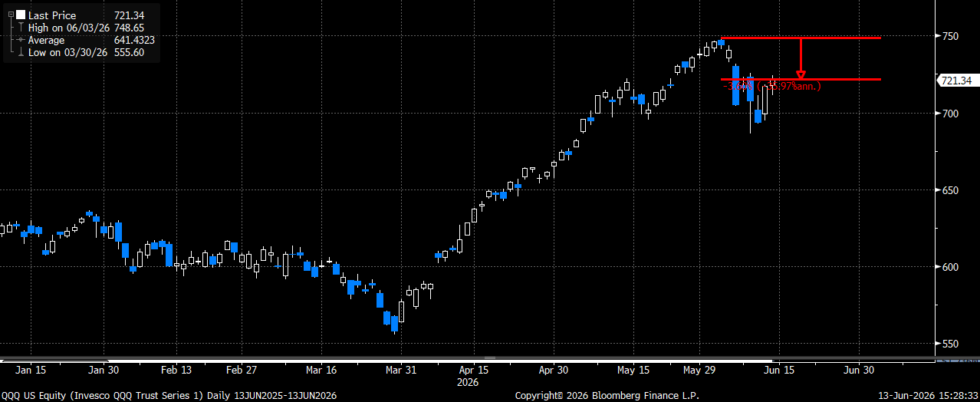
Task: Click the Feb 13 date axis label
Action: coord(176,370)
